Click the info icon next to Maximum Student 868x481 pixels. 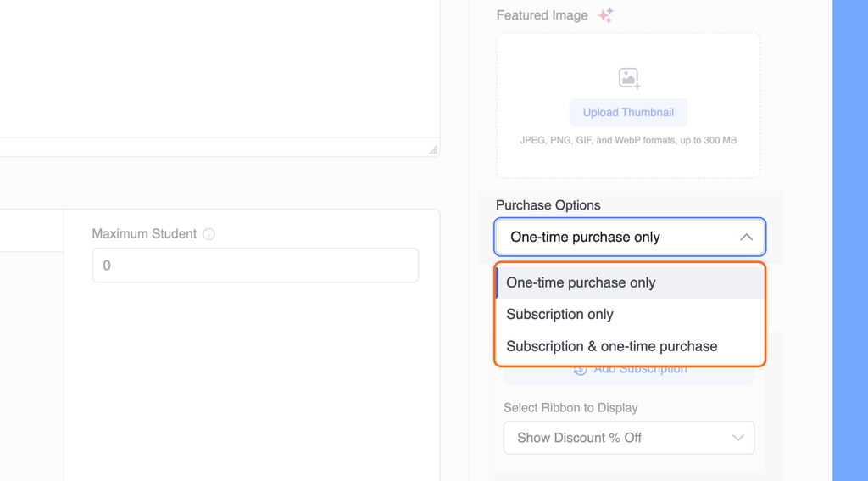click(209, 234)
